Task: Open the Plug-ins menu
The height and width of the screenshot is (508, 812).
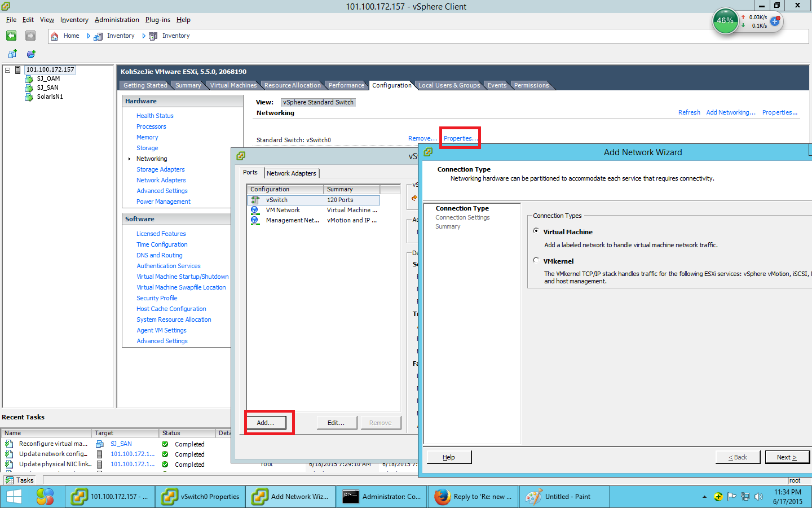Action: [x=158, y=20]
